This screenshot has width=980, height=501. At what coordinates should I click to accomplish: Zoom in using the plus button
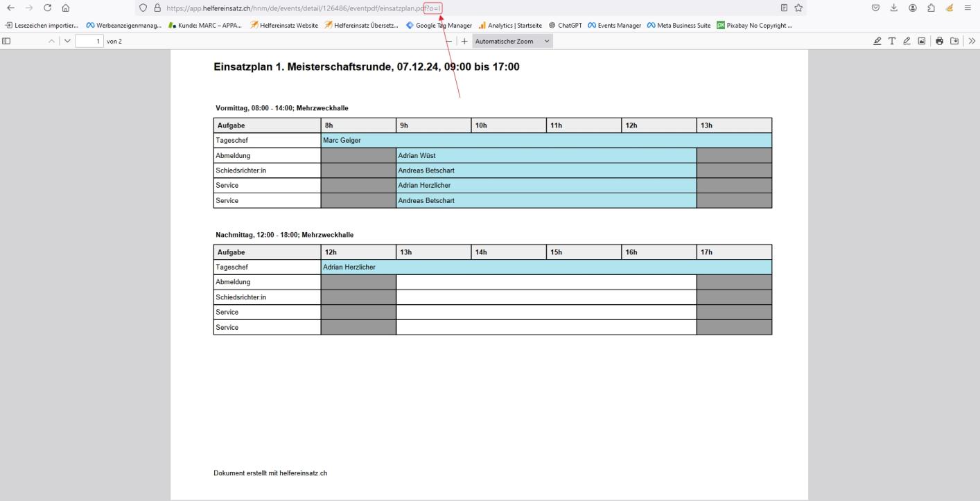[464, 42]
